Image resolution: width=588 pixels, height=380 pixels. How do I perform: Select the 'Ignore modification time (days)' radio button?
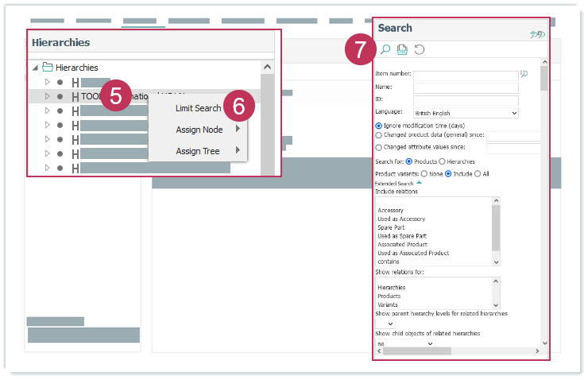[378, 126]
